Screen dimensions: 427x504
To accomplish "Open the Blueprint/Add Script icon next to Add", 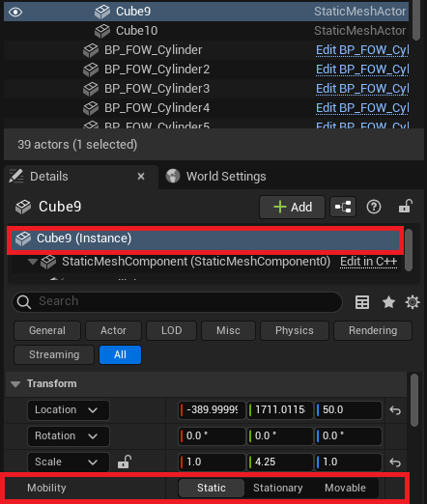I will [x=343, y=207].
